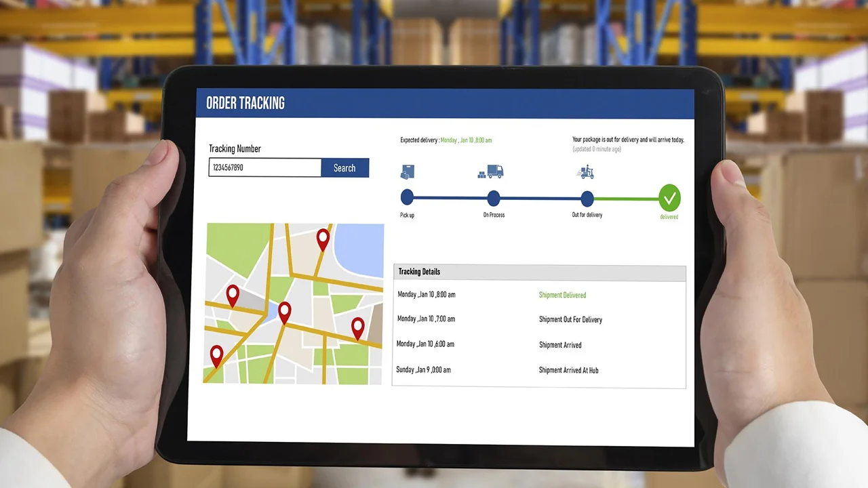Click the Sunday, Jan 9 timestamp

[x=423, y=369]
